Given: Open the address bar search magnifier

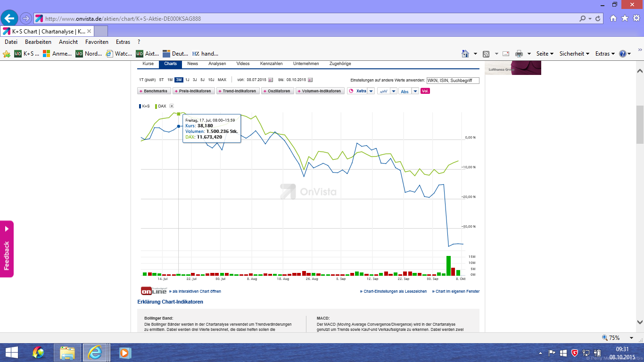Looking at the screenshot, I should click(583, 18).
